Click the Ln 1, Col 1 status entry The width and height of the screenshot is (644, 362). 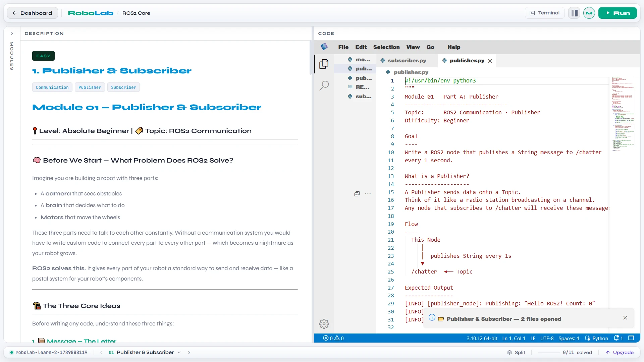[514, 338]
